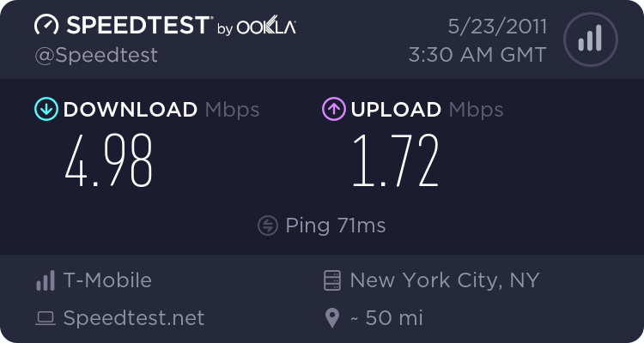Click the Ping 71ms result
644x343 pixels.
[335, 226]
